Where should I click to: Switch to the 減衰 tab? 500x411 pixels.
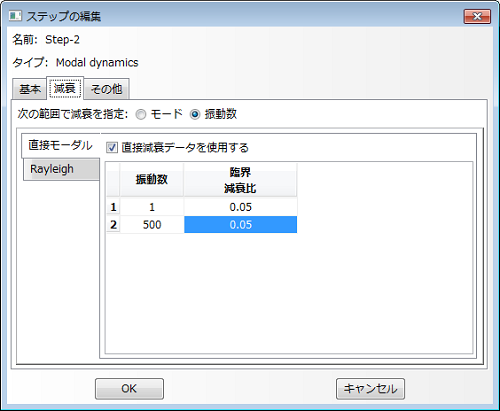point(65,88)
